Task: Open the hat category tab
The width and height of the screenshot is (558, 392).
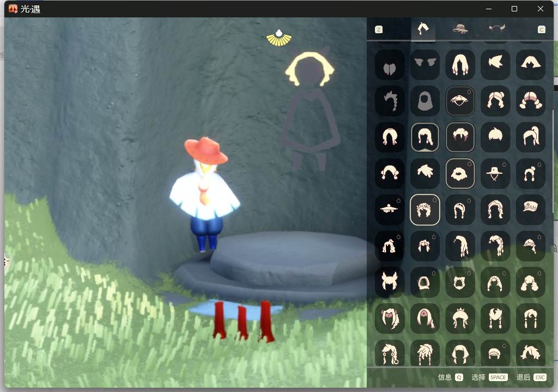Action: (460, 28)
